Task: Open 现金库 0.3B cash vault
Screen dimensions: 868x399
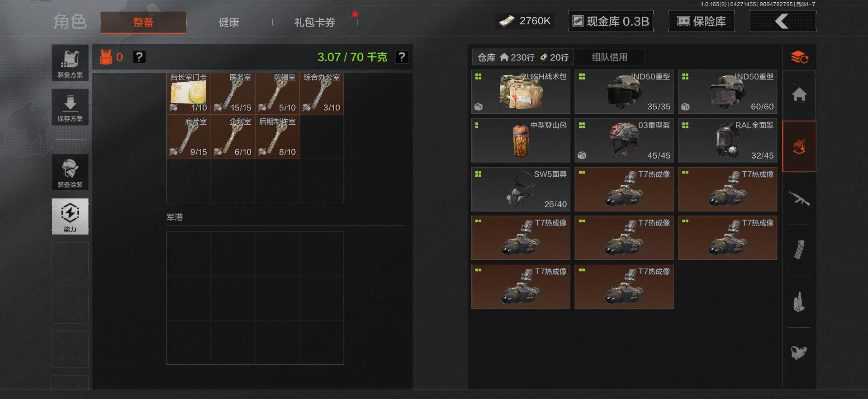Action: [611, 21]
